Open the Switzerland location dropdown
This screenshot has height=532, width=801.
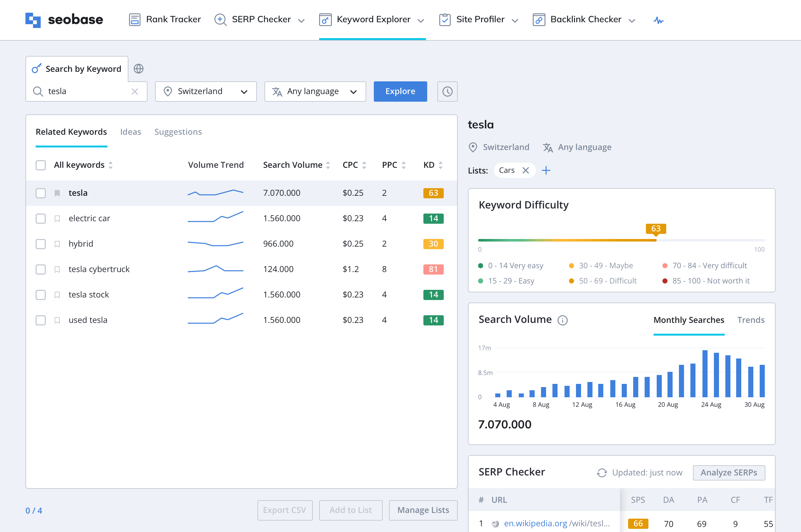(206, 91)
